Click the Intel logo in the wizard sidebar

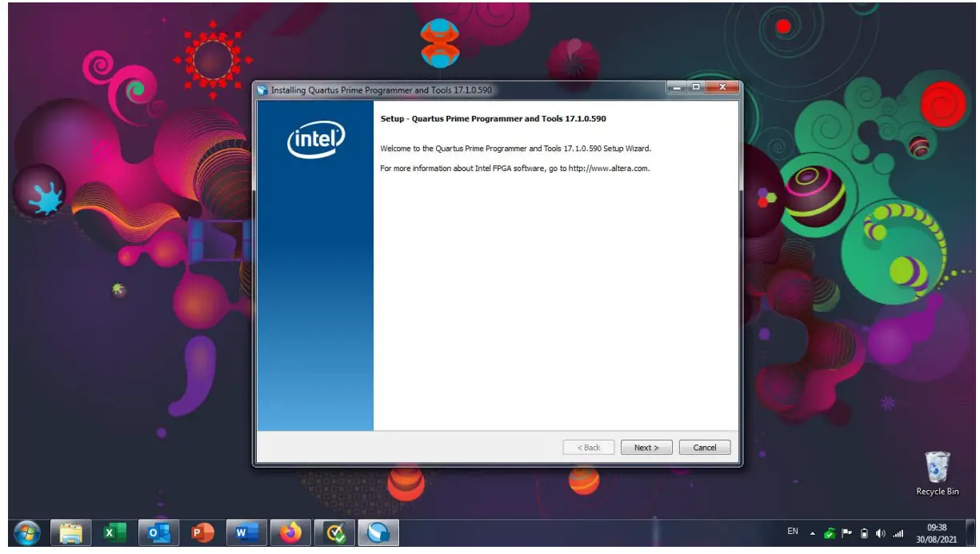315,141
